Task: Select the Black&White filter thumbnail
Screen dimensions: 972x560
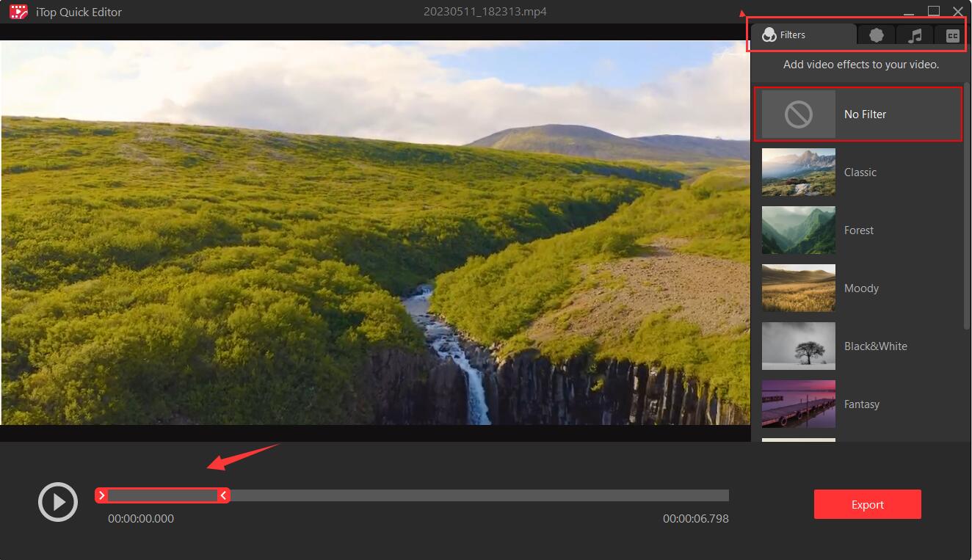Action: click(x=798, y=346)
